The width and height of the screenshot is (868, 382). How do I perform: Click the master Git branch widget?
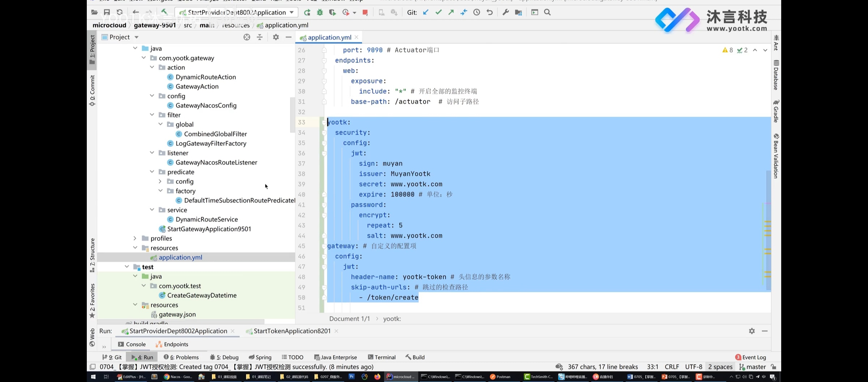(753, 367)
